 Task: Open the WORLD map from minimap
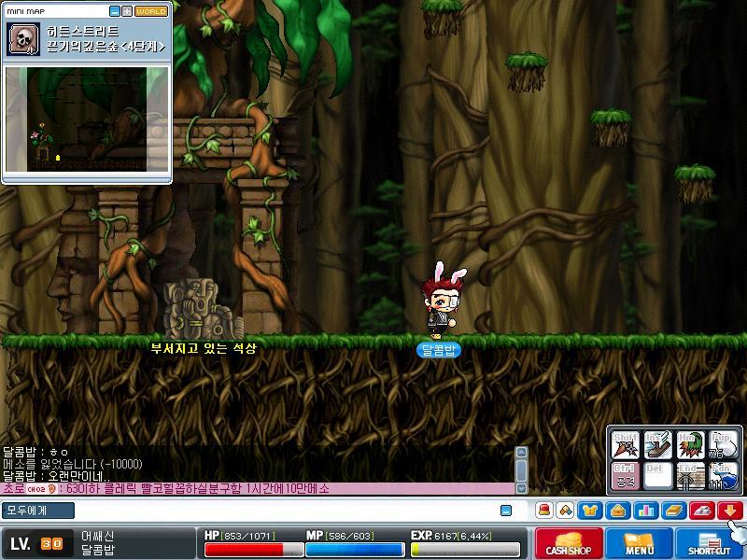[x=151, y=11]
